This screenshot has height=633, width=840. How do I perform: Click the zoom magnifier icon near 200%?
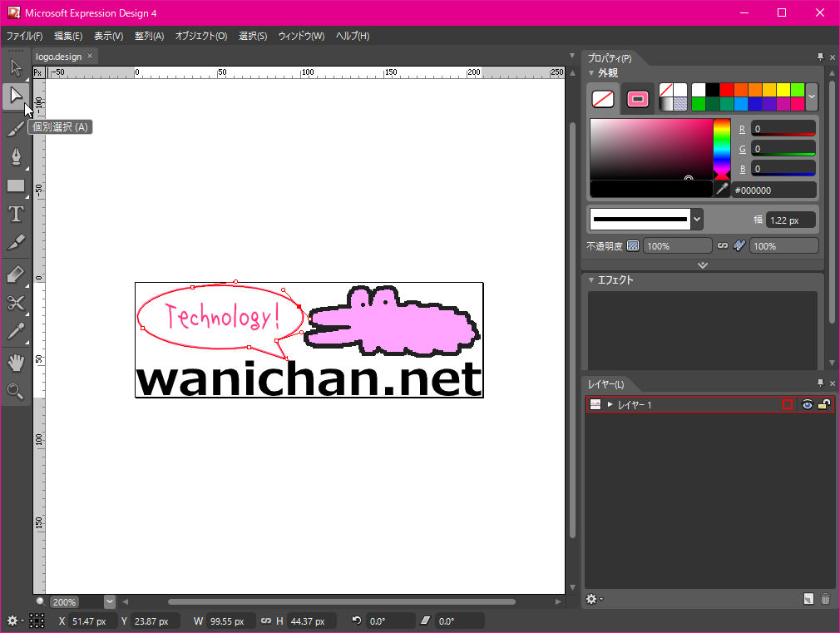click(x=40, y=601)
